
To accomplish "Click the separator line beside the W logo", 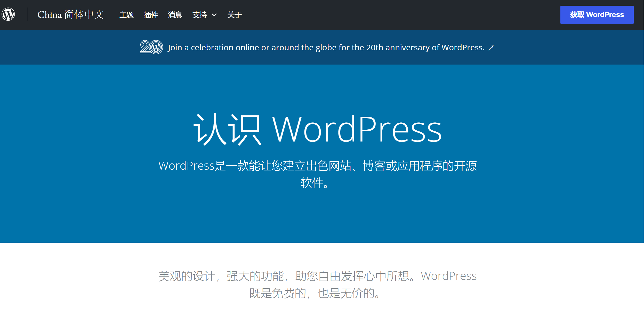I will pyautogui.click(x=27, y=14).
